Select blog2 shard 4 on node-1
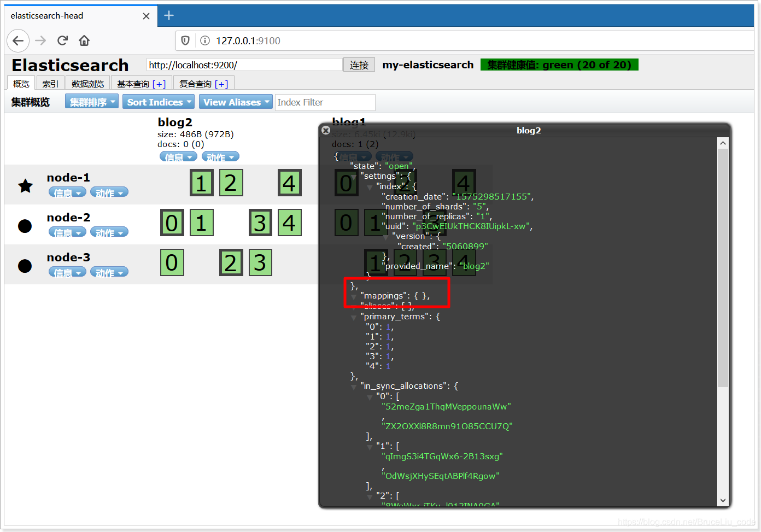 pyautogui.click(x=289, y=183)
